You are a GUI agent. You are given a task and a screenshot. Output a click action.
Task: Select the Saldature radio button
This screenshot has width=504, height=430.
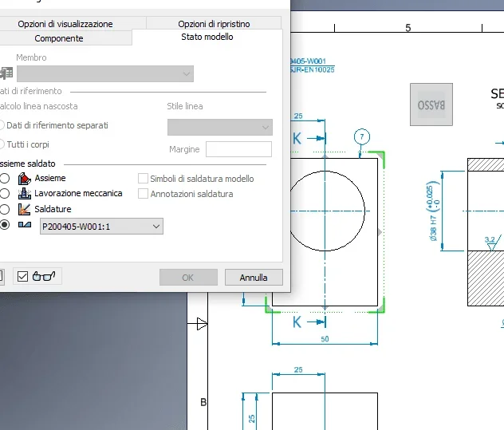[5, 209]
